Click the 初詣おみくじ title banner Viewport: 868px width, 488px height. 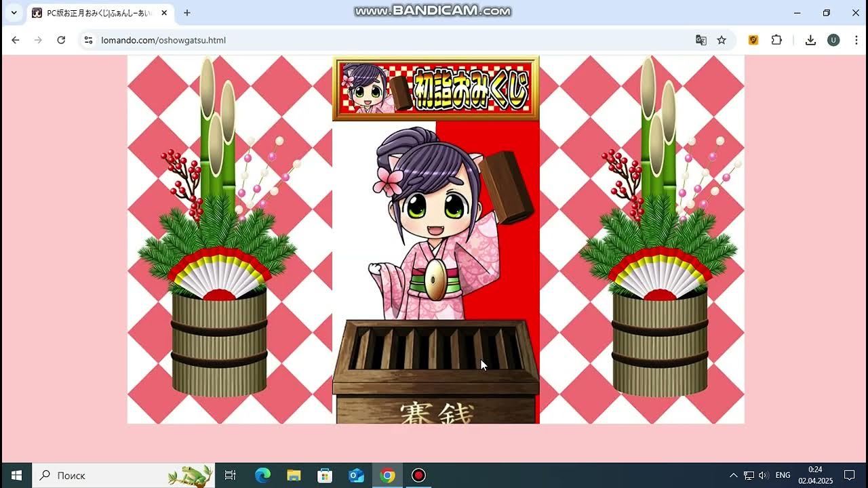[435, 89]
